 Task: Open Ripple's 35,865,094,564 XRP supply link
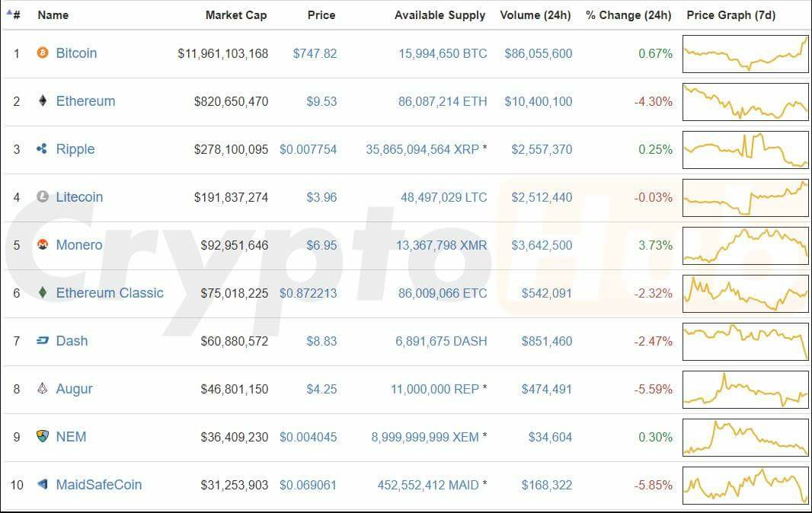pyautogui.click(x=422, y=149)
